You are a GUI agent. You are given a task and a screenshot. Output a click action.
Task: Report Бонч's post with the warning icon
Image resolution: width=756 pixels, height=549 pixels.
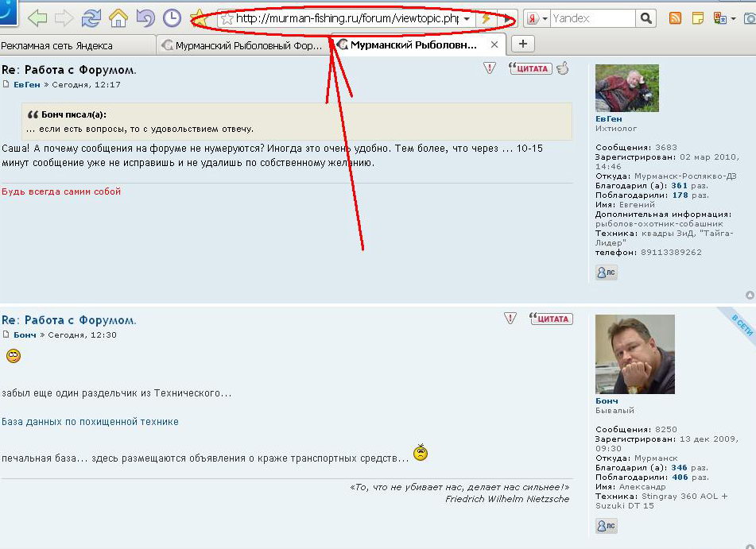(x=510, y=319)
